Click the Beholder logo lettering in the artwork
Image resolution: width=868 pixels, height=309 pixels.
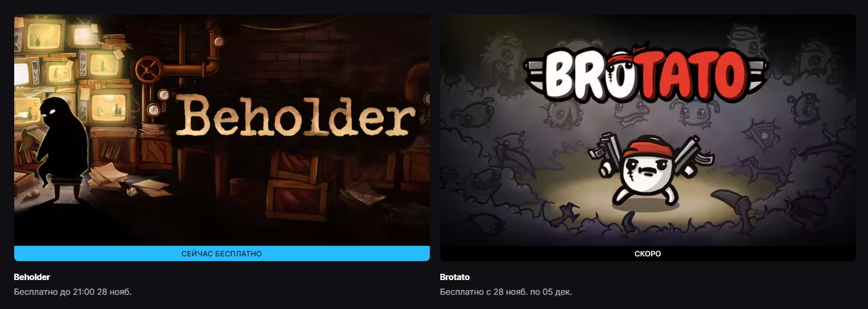(295, 117)
